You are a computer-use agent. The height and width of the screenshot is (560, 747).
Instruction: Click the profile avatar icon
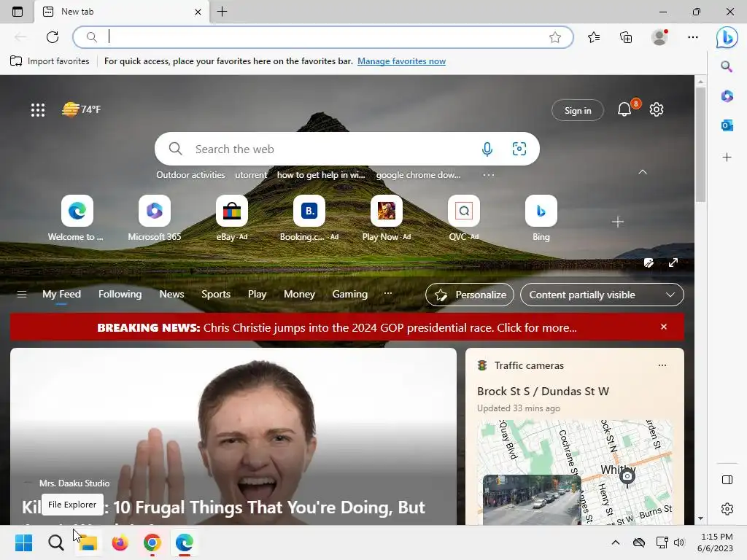(659, 37)
